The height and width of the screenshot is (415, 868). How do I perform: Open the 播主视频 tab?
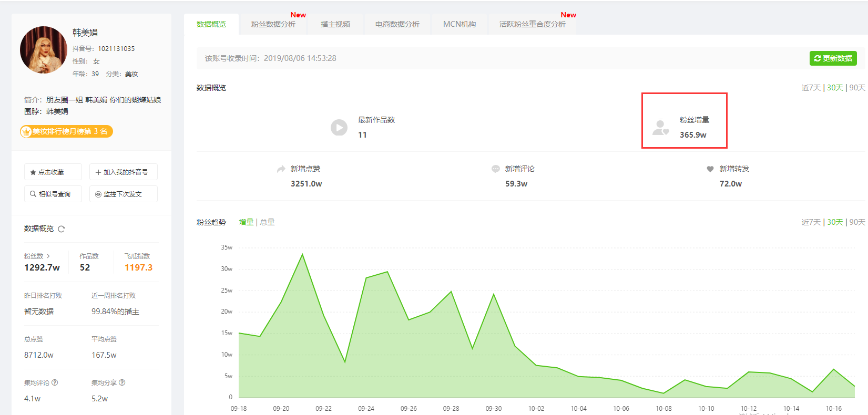335,24
